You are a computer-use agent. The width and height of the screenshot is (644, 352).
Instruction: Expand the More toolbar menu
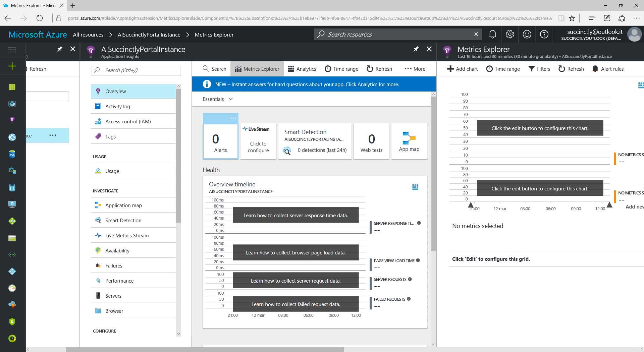tap(415, 69)
